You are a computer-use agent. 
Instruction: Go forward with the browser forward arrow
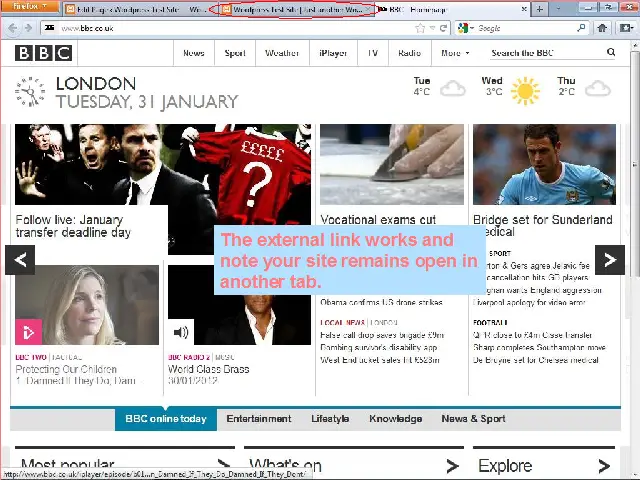click(28, 28)
